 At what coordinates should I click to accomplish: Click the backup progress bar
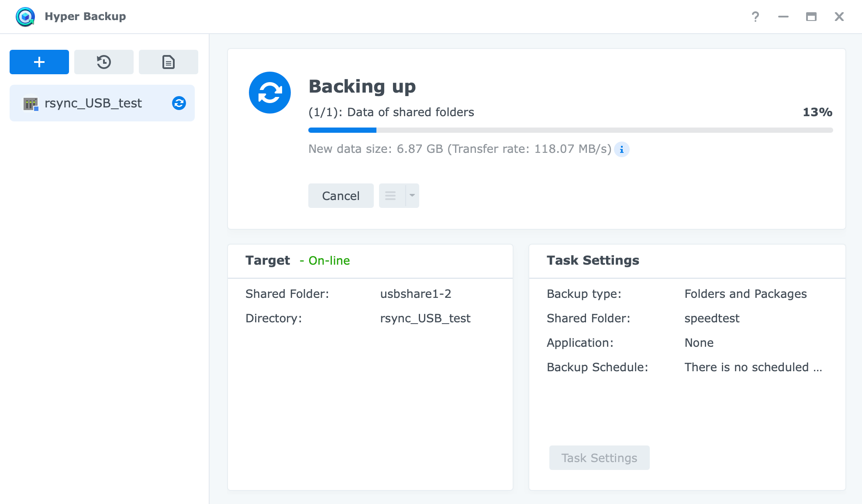570,130
